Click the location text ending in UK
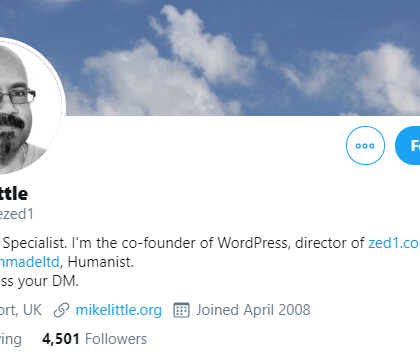The height and width of the screenshot is (360, 420). tap(21, 310)
